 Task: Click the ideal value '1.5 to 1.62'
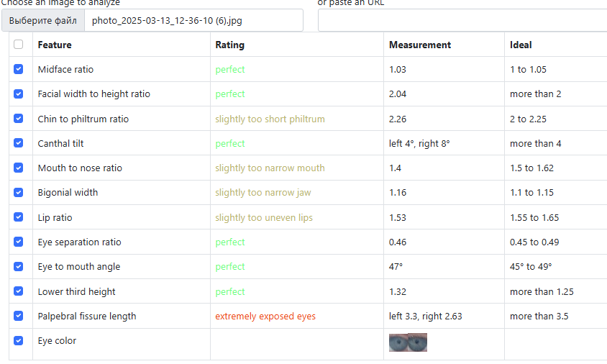point(531,168)
